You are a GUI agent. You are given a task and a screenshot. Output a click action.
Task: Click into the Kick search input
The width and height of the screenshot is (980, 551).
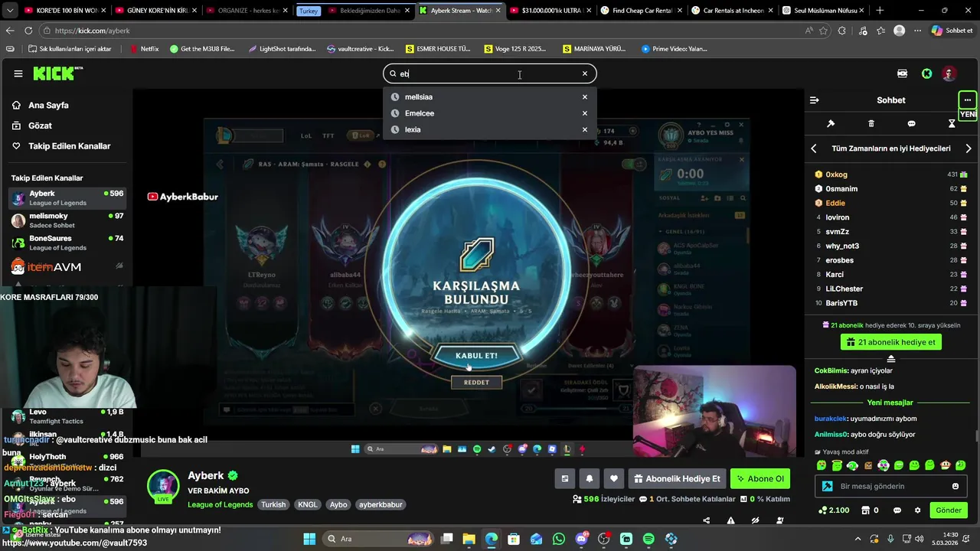(490, 73)
